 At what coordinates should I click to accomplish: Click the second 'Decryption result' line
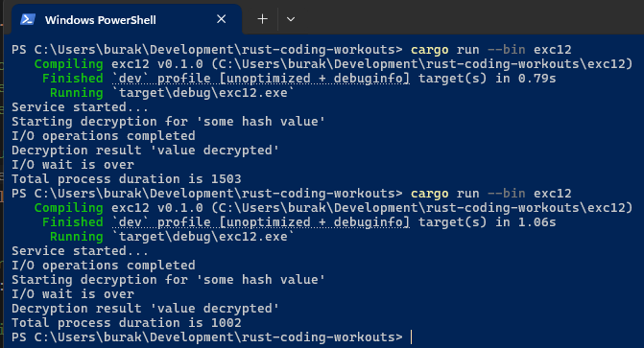coord(145,308)
